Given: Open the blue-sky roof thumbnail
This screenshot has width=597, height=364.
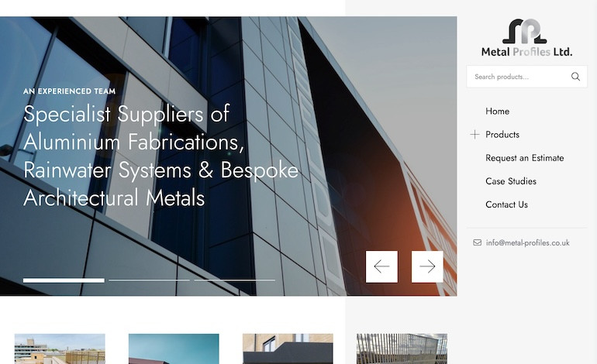Looking at the screenshot, I should [x=174, y=349].
